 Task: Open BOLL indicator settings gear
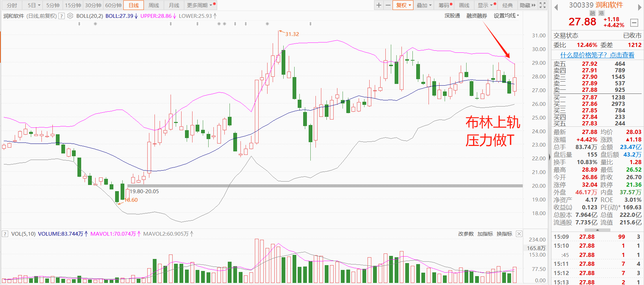click(x=70, y=16)
